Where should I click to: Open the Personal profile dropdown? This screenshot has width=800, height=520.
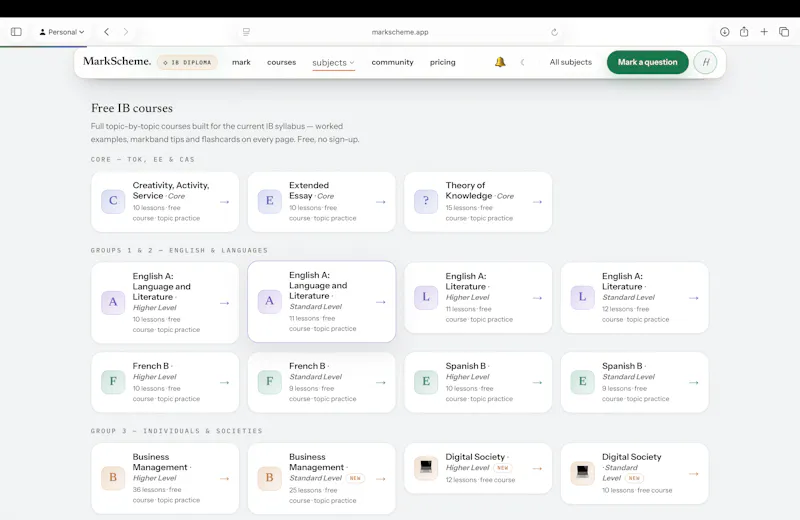[x=62, y=32]
